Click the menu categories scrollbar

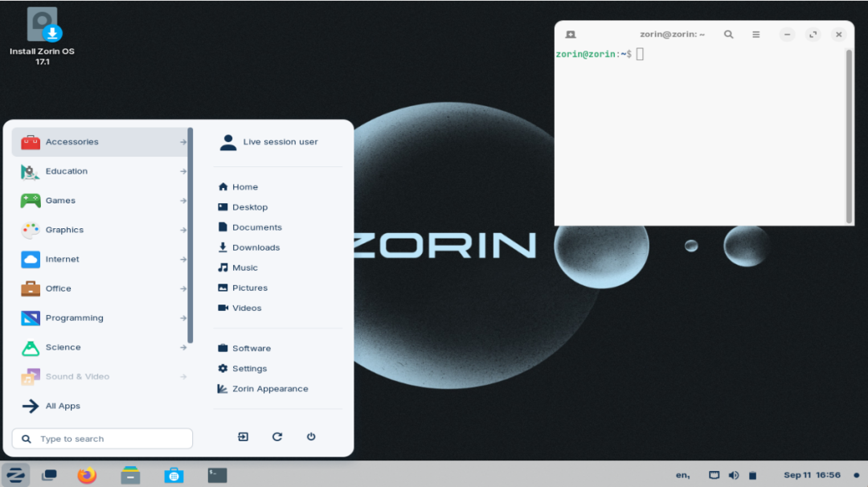point(190,235)
